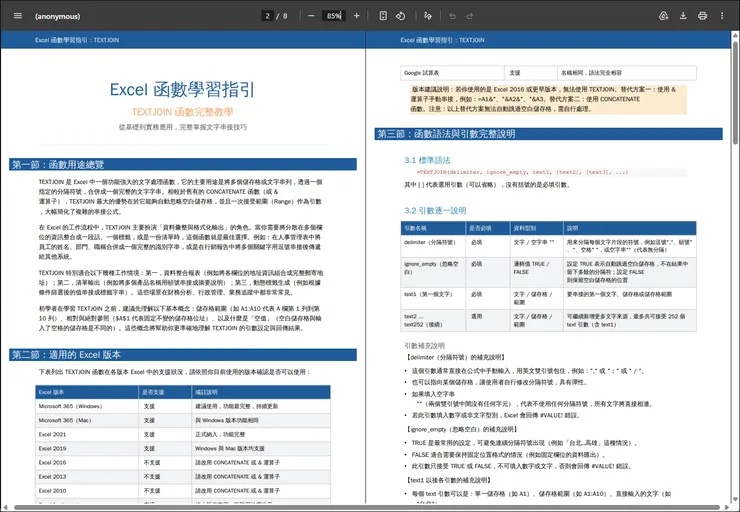Print the document
The image size is (740, 512).
[702, 16]
